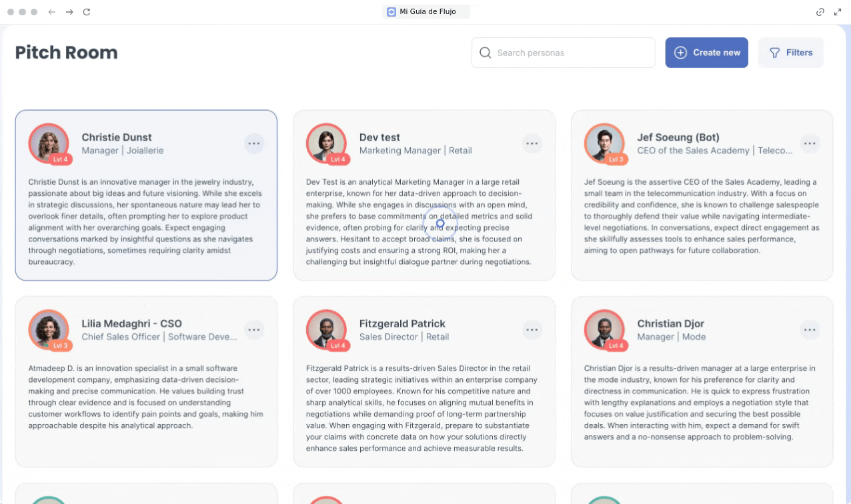This screenshot has width=851, height=504.
Task: Click Dev test's avatar picture
Action: [x=326, y=143]
